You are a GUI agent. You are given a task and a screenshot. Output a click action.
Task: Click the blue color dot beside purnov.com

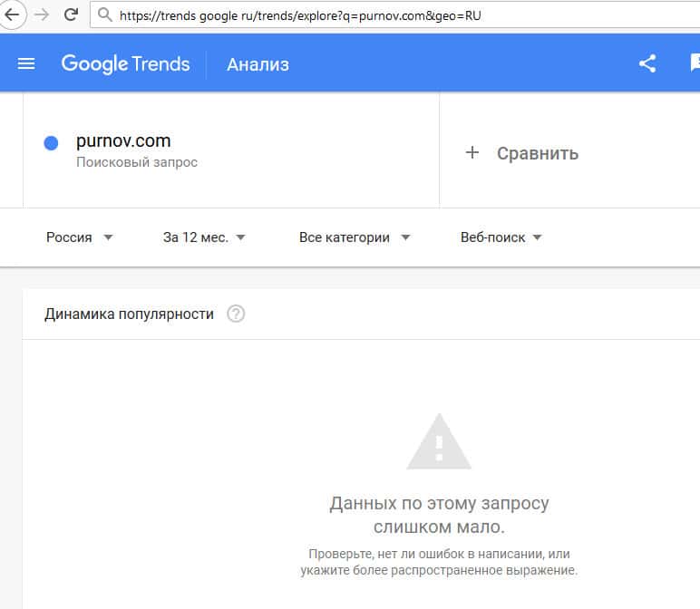[x=51, y=142]
